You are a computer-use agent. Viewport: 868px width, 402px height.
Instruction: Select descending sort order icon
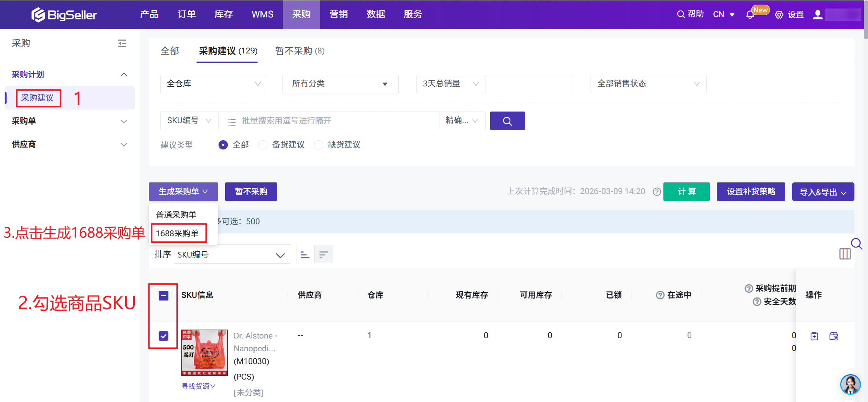(x=324, y=254)
